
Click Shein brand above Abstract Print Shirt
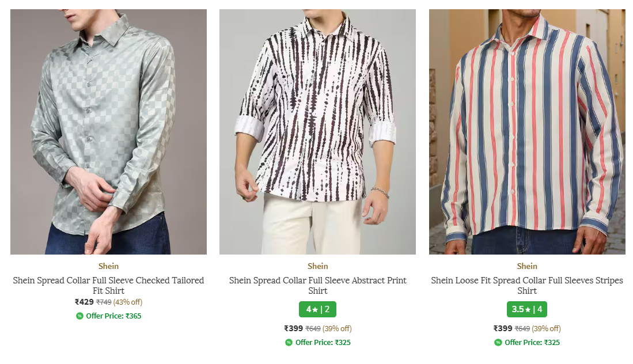pos(317,266)
